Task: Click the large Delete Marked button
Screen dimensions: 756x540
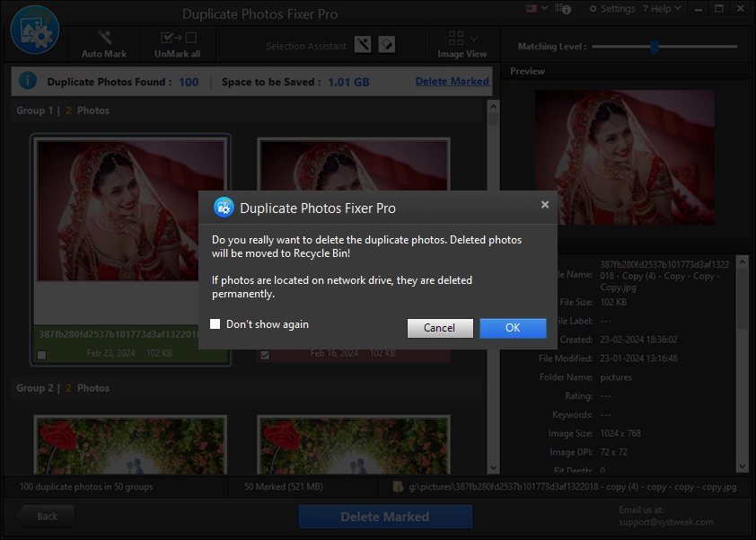Action: 385,517
